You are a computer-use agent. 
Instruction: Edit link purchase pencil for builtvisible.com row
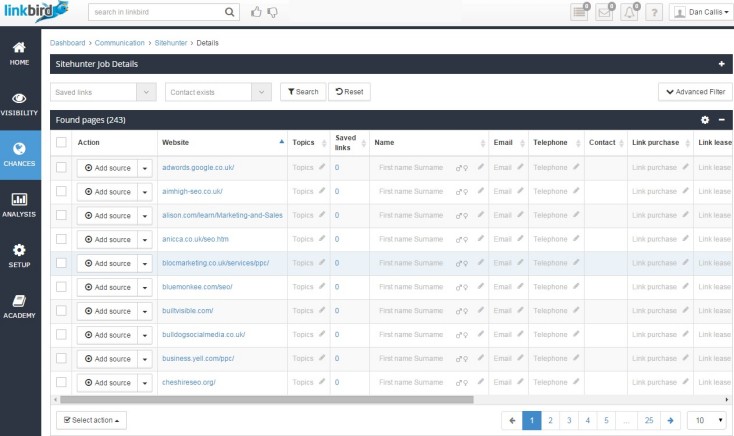click(x=685, y=310)
